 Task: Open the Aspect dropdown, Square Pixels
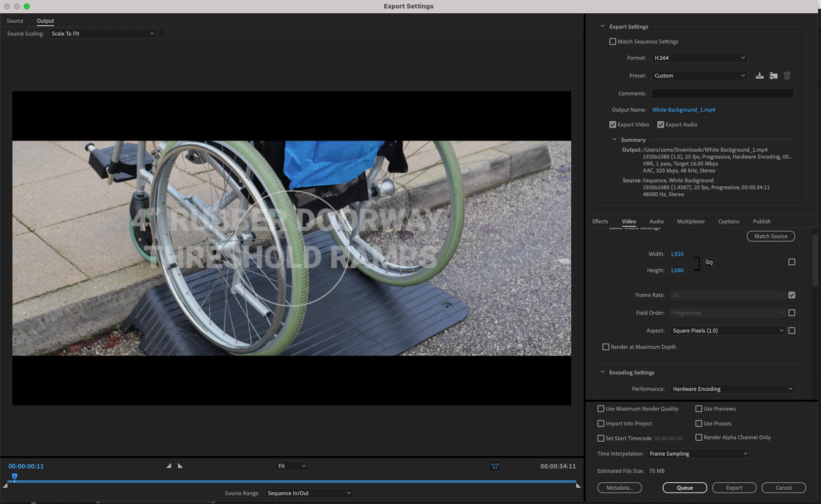tap(728, 331)
